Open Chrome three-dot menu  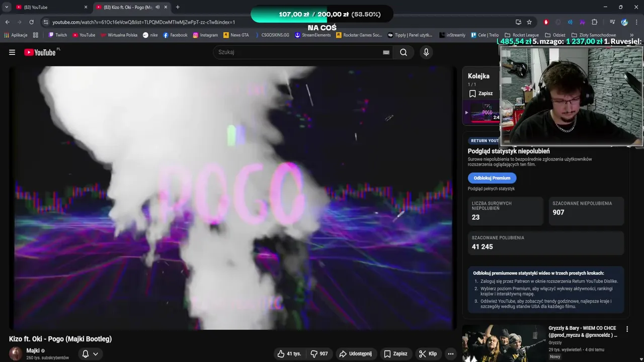(x=636, y=22)
